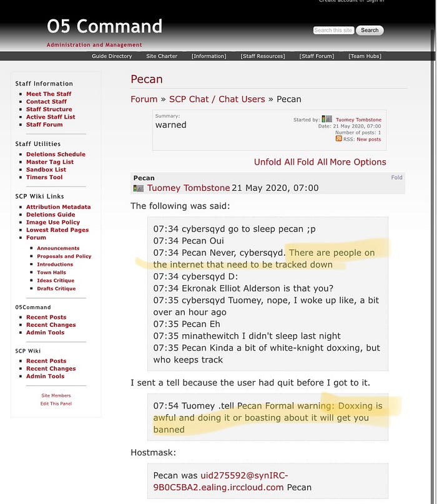Open Meet The Staff link
437x504 pixels.
coord(49,94)
